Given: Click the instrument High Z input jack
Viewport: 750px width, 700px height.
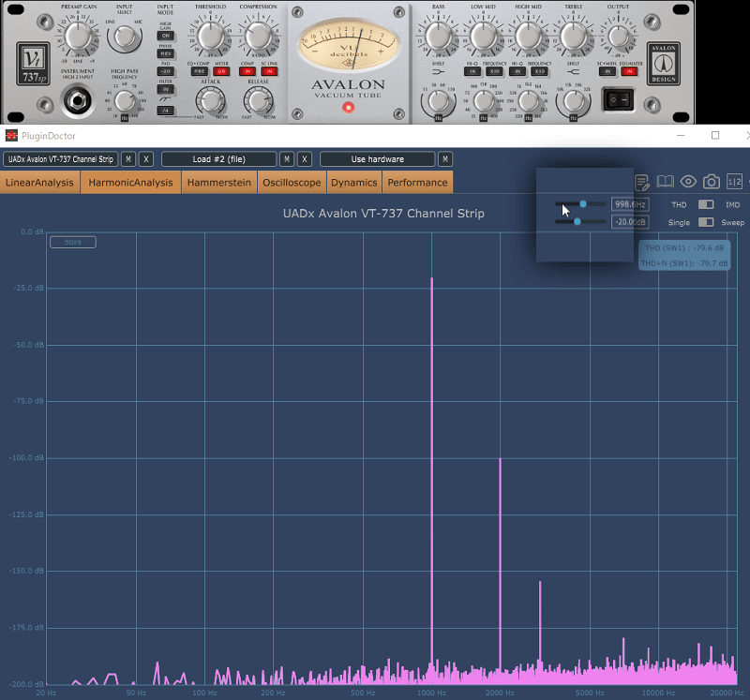Looking at the screenshot, I should [78, 100].
